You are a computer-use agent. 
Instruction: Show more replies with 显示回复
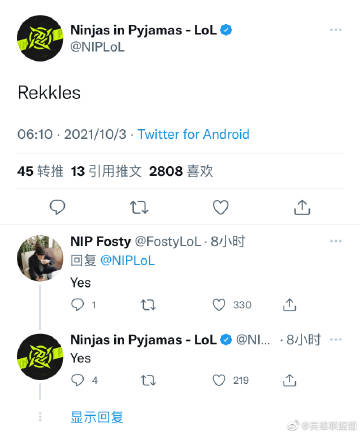coord(97,417)
